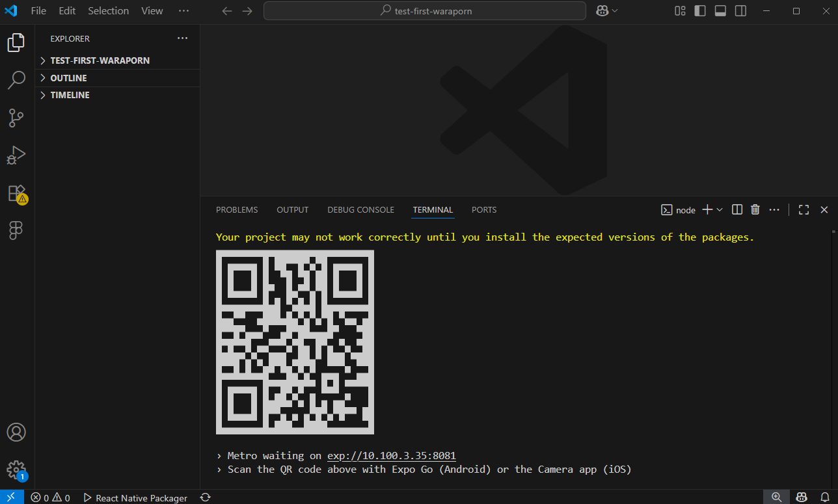
Task: Open the Search view in activity bar
Action: (16, 80)
